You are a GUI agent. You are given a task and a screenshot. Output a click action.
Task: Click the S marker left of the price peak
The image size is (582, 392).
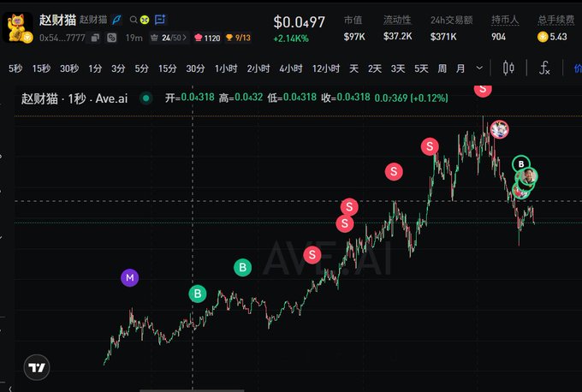(430, 146)
